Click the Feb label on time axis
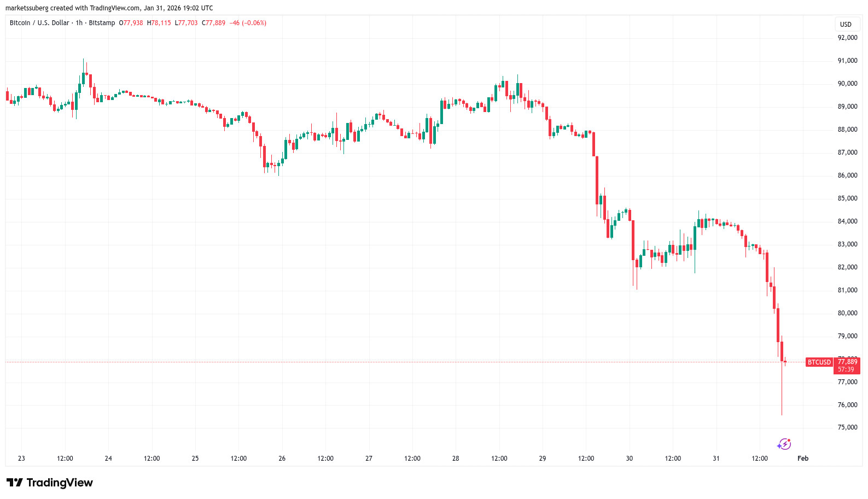Image resolution: width=868 pixels, height=499 pixels. tap(802, 459)
